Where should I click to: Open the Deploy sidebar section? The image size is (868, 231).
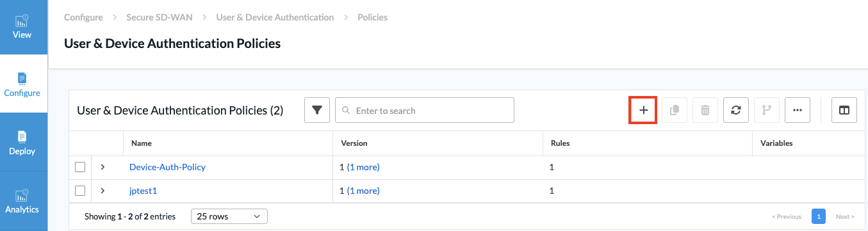point(23,142)
